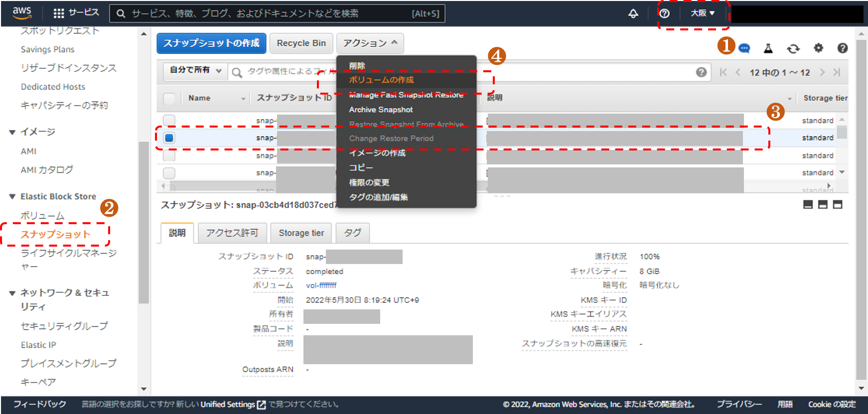
Task: Check the first snapshot row checkbox
Action: coord(169,121)
